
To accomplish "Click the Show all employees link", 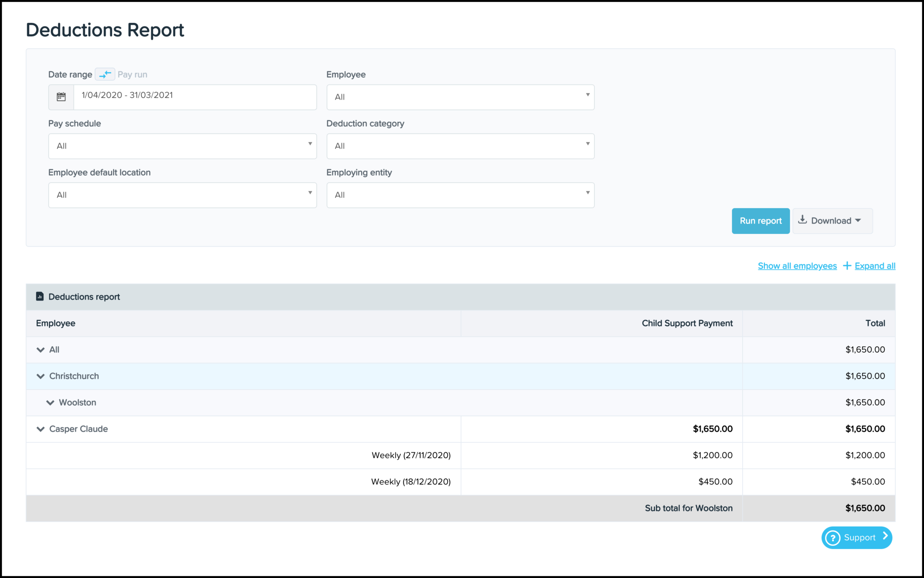I will 797,266.
